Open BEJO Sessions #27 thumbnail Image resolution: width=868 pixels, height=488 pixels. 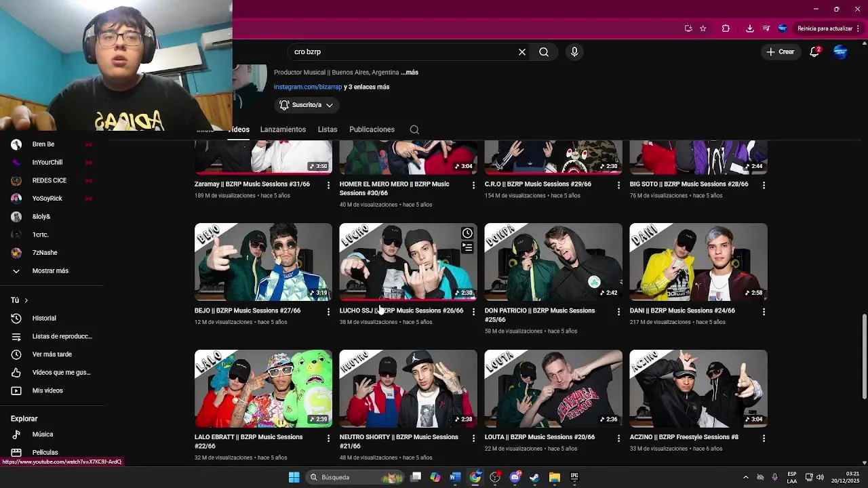click(x=263, y=262)
